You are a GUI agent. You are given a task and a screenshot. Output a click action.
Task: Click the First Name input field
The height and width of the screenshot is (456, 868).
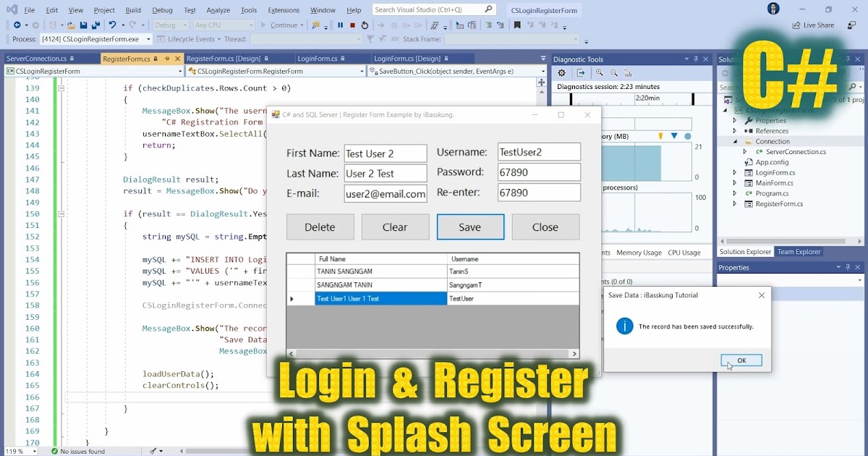click(386, 153)
